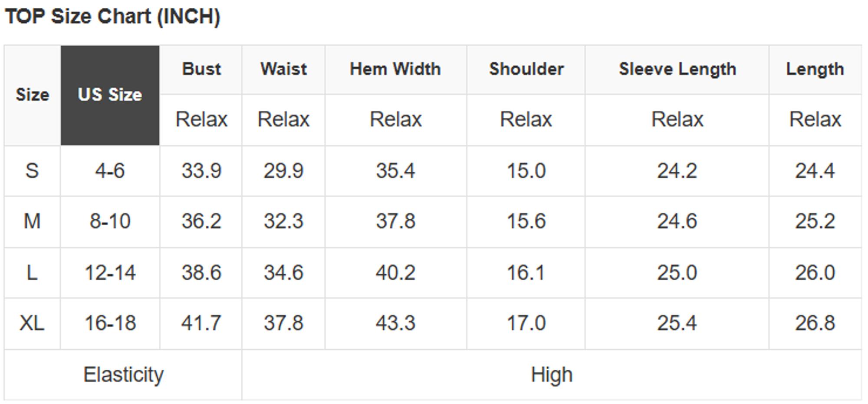
Task: Click the Size column header
Action: [32, 95]
